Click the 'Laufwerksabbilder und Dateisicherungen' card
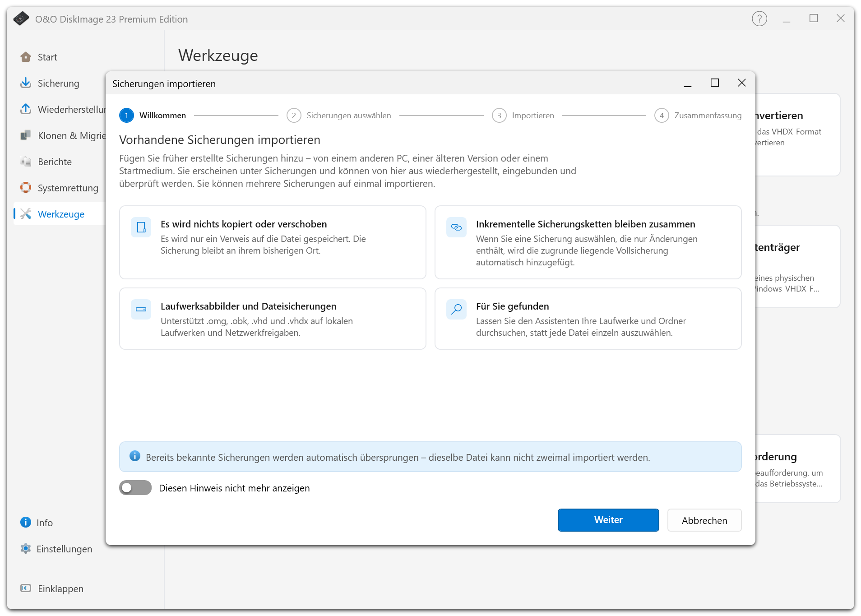This screenshot has height=616, width=861. coord(273,319)
